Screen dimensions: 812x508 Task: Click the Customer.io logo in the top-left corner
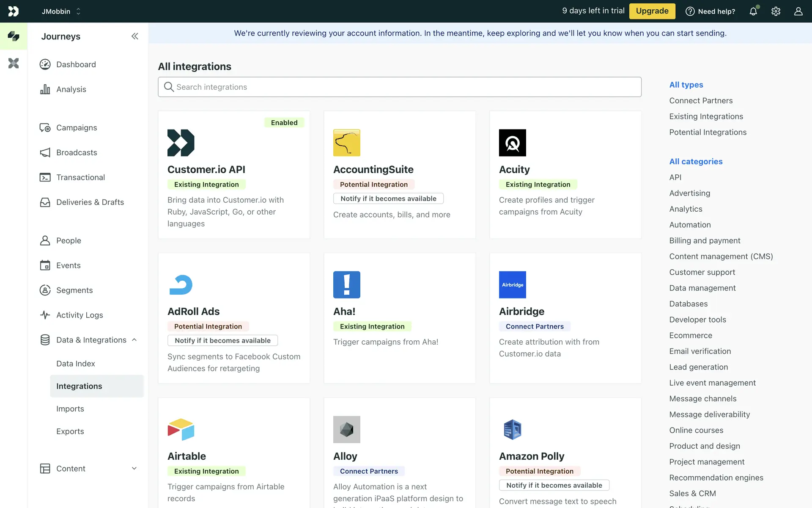pos(14,11)
